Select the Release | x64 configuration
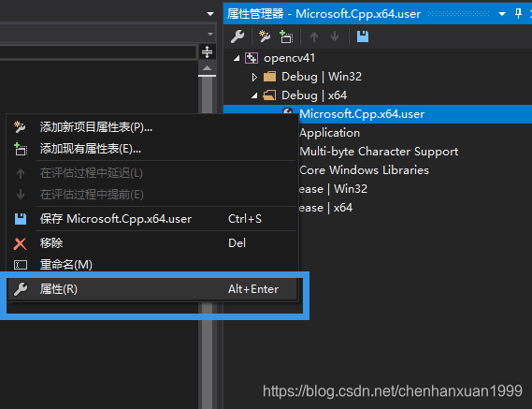532x409 pixels. click(325, 208)
